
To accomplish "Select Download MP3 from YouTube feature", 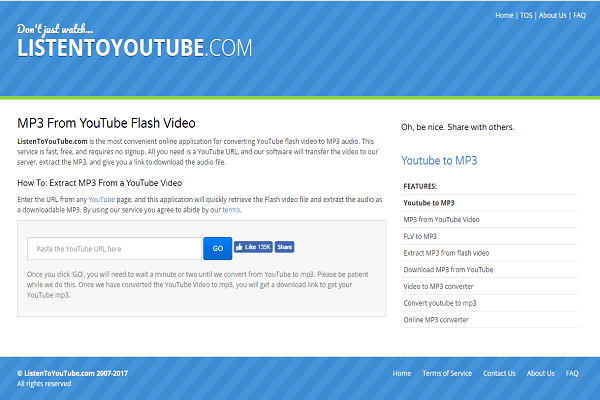I will [448, 269].
